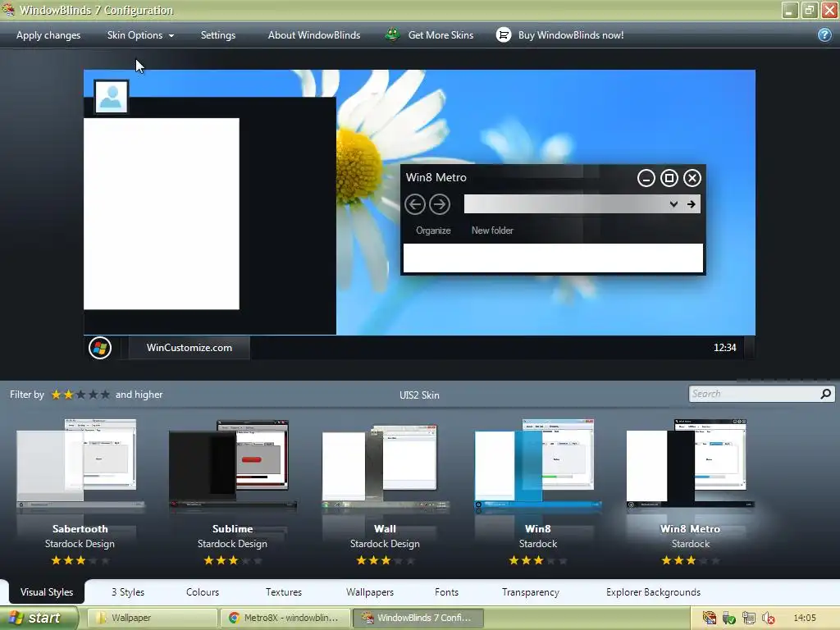840x630 pixels.
Task: Click the safely remove hardware tray icon
Action: click(x=729, y=619)
